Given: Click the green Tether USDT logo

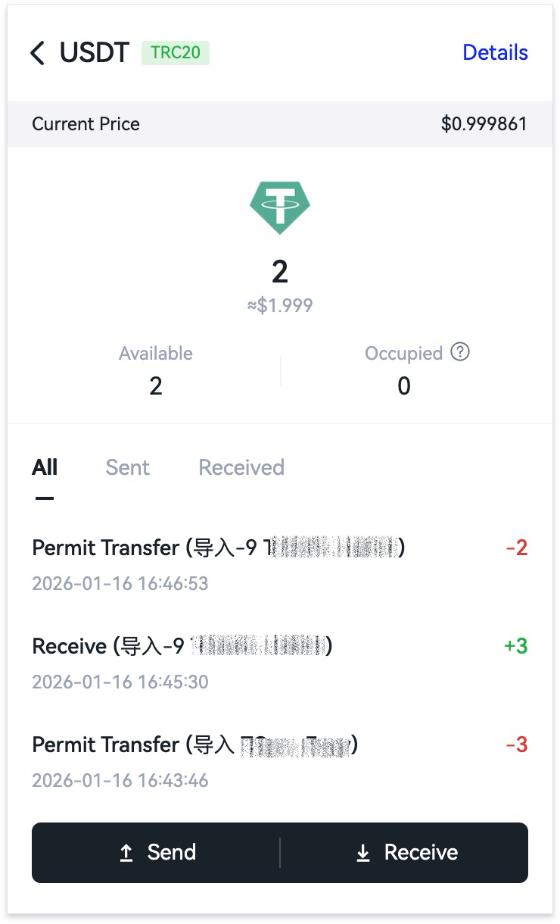Looking at the screenshot, I should 280,208.
